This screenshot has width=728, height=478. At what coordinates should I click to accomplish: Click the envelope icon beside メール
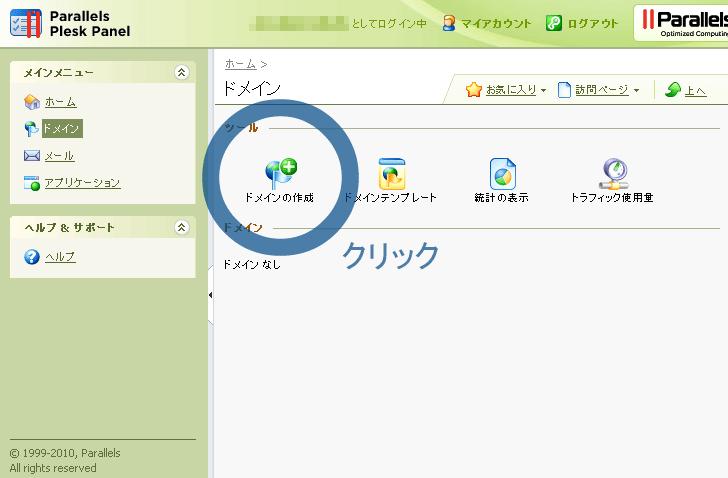[32, 155]
